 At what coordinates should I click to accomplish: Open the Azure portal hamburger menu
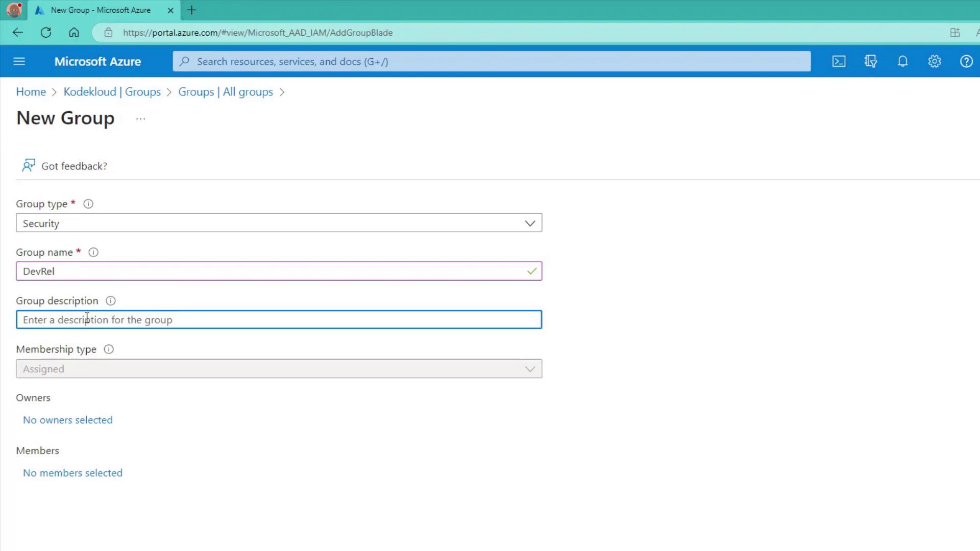pos(19,61)
